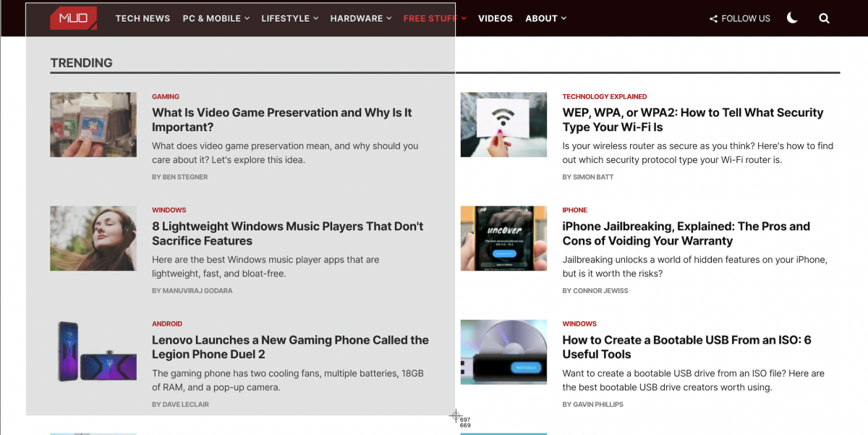Select the WINDOWS category above the music players article

click(x=169, y=210)
